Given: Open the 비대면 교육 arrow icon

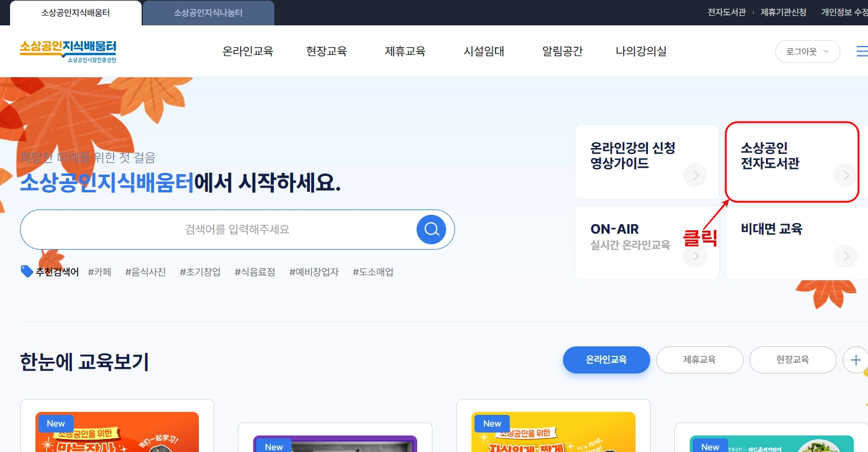Looking at the screenshot, I should 846,256.
